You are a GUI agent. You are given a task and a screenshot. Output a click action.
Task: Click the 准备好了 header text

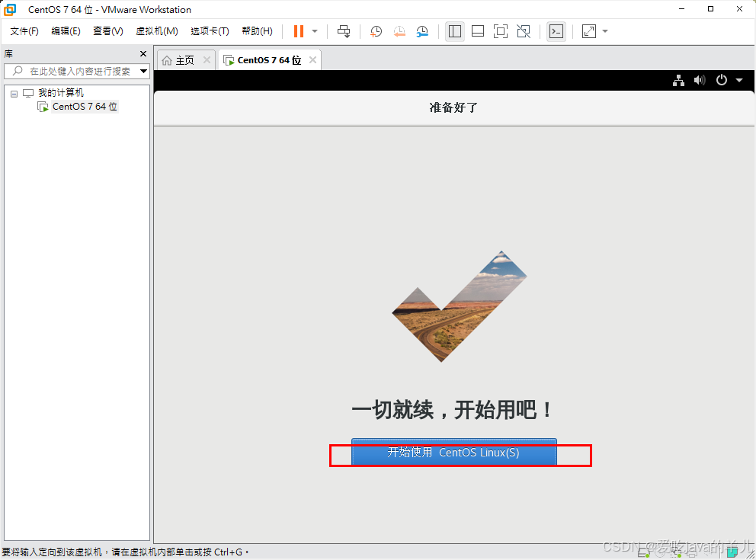click(453, 107)
